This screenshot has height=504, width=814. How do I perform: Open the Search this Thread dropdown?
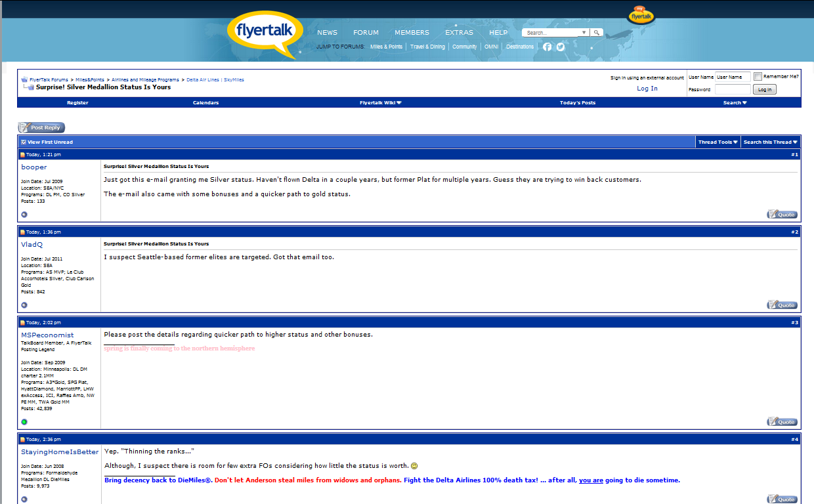(x=770, y=142)
